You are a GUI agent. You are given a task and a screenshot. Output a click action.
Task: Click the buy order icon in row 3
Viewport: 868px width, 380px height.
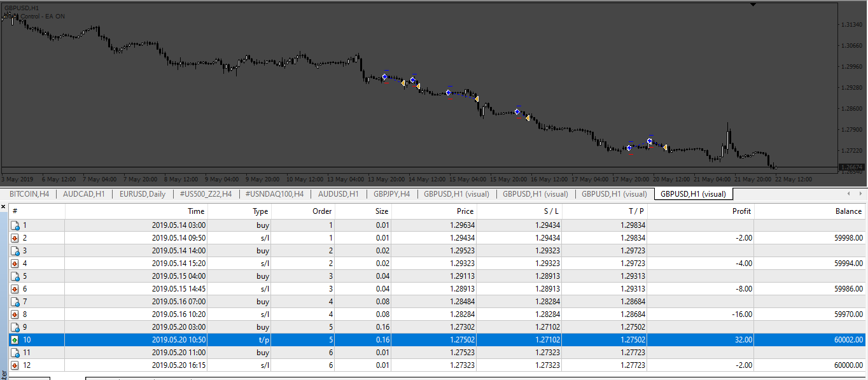pyautogui.click(x=15, y=251)
